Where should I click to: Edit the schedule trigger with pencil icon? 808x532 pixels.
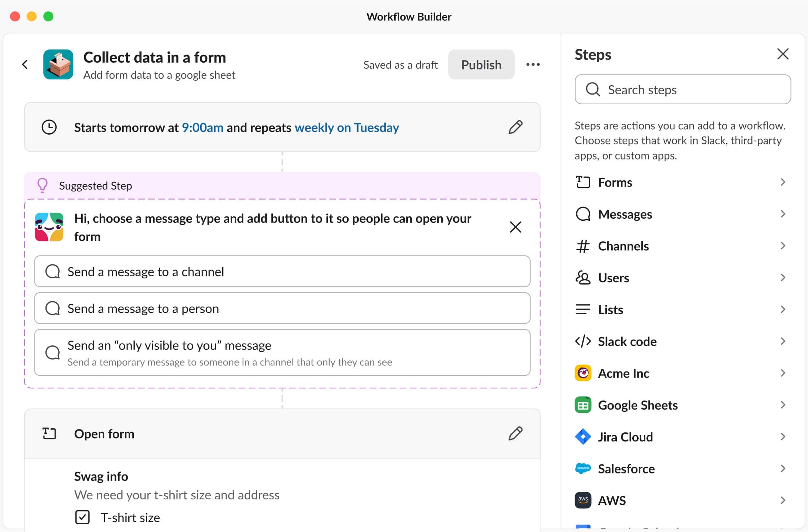coord(515,127)
